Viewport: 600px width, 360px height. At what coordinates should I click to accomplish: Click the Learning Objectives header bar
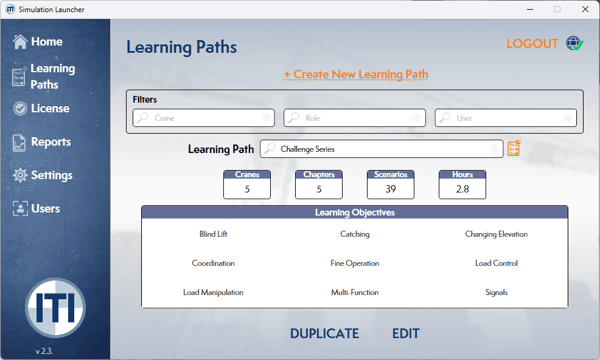[x=355, y=212]
